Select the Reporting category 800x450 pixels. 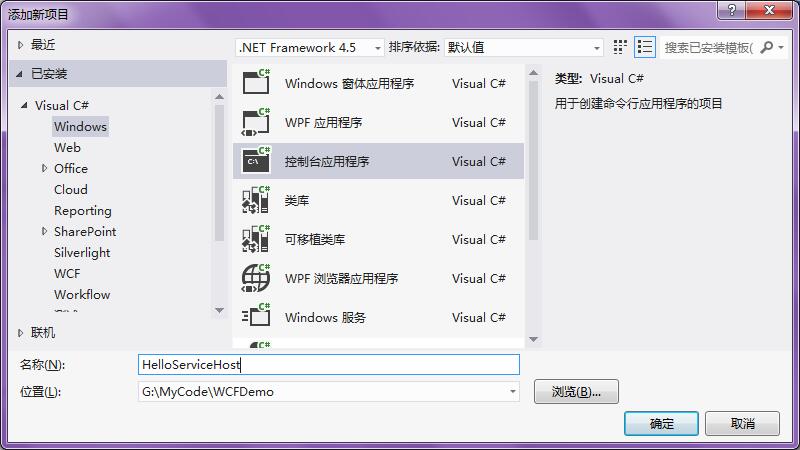point(83,211)
